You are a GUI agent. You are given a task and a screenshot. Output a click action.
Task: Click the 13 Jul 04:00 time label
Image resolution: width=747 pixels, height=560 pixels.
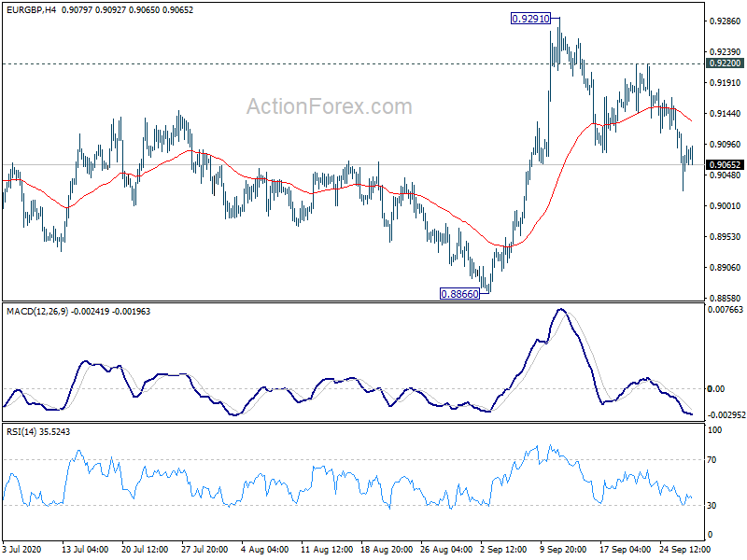(x=85, y=550)
